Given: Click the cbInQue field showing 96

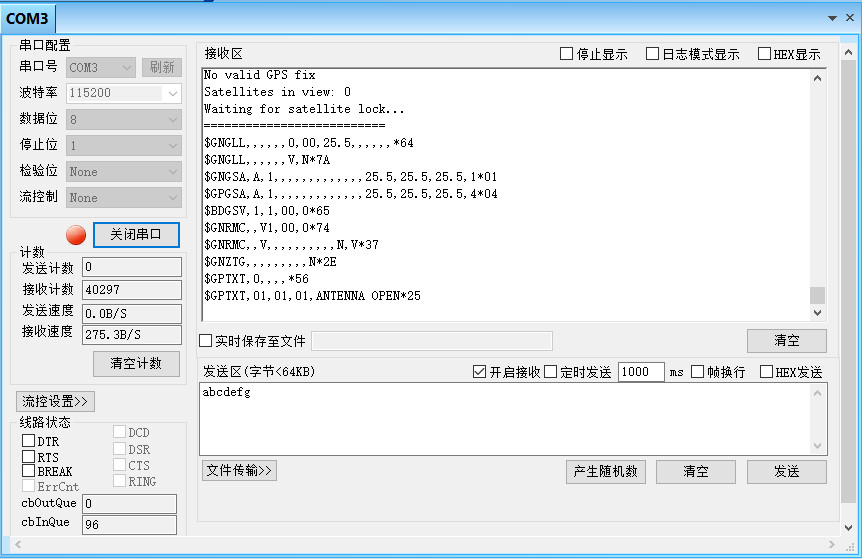Looking at the screenshot, I should [130, 524].
